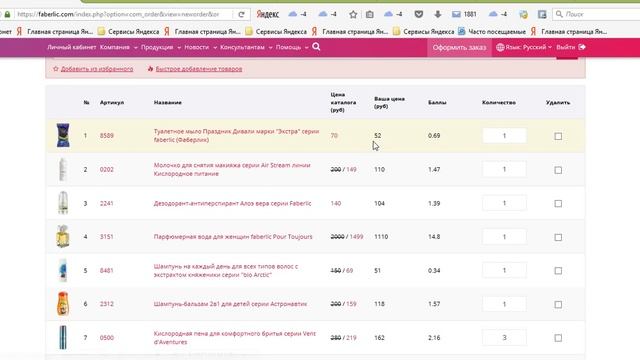The image size is (640, 360).
Task: Check delete box for item 0202
Action: (x=558, y=170)
